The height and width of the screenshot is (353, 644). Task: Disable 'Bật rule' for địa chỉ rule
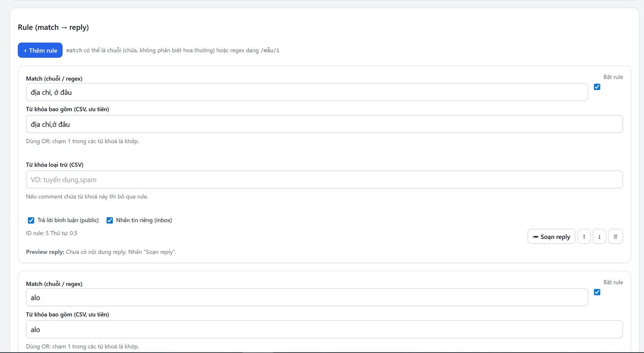[597, 87]
